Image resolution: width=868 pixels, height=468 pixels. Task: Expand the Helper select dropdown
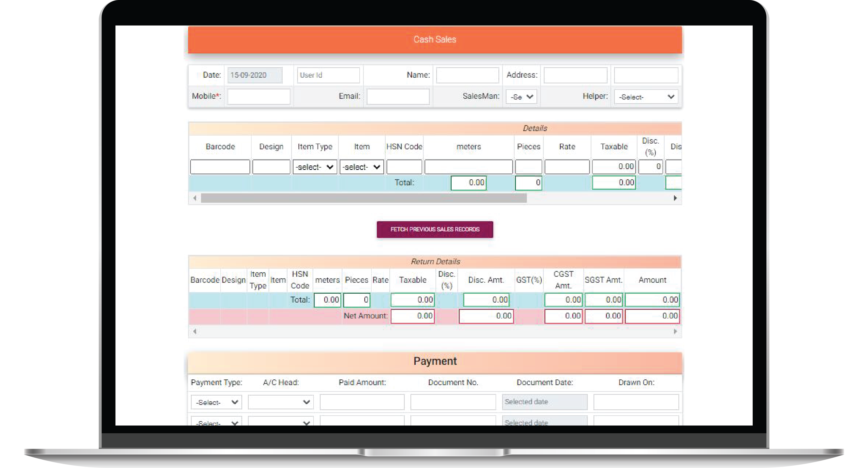[646, 97]
